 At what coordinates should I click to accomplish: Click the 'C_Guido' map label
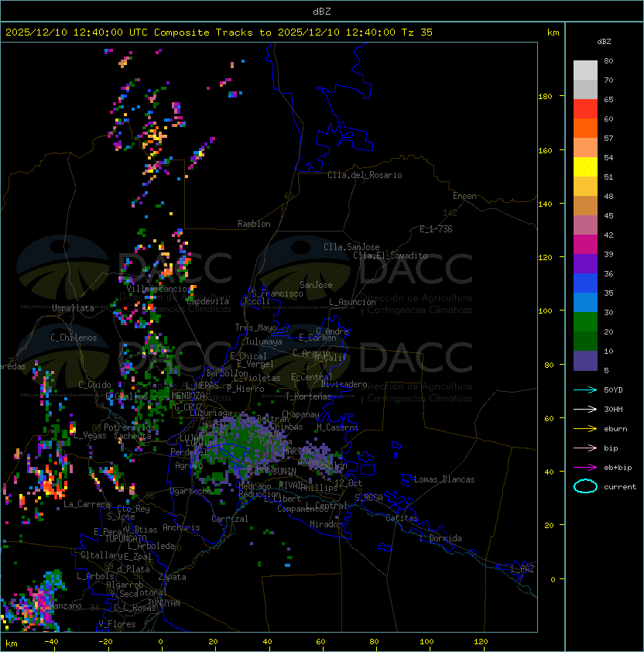pyautogui.click(x=94, y=385)
